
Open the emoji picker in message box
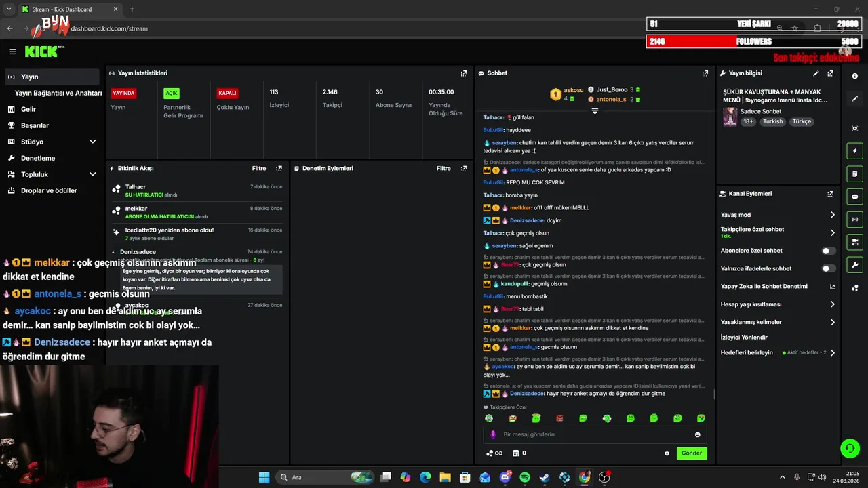pyautogui.click(x=698, y=434)
